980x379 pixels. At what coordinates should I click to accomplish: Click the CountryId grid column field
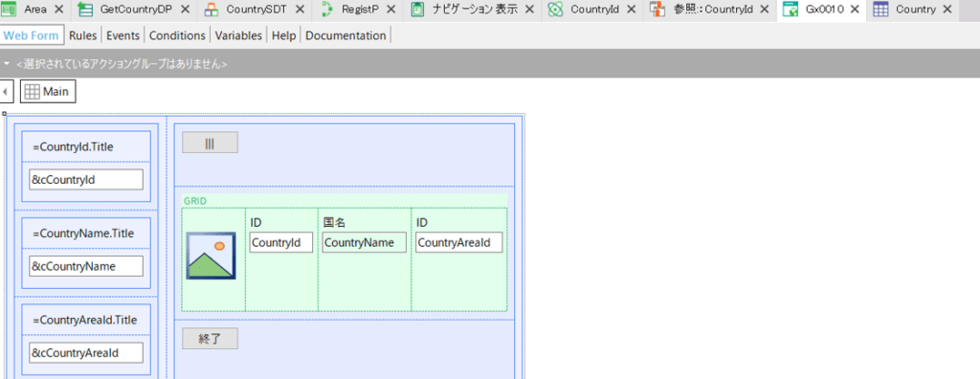click(281, 243)
